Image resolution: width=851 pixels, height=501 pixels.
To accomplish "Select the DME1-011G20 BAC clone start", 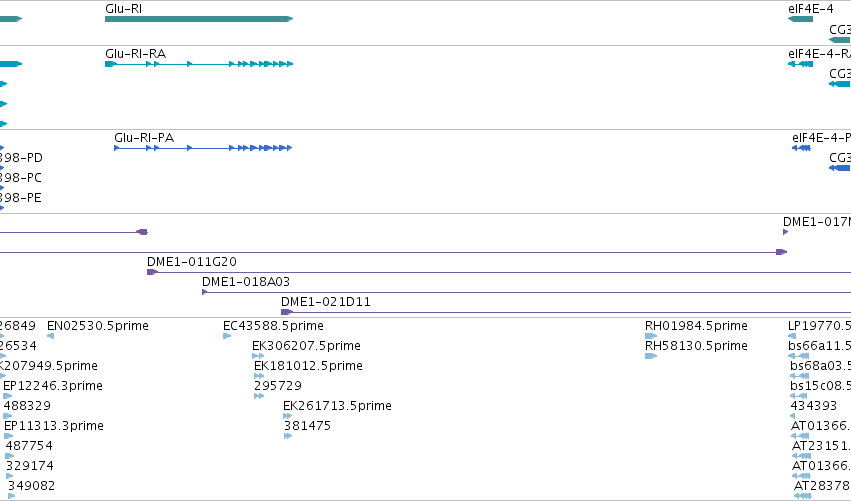I will click(153, 272).
